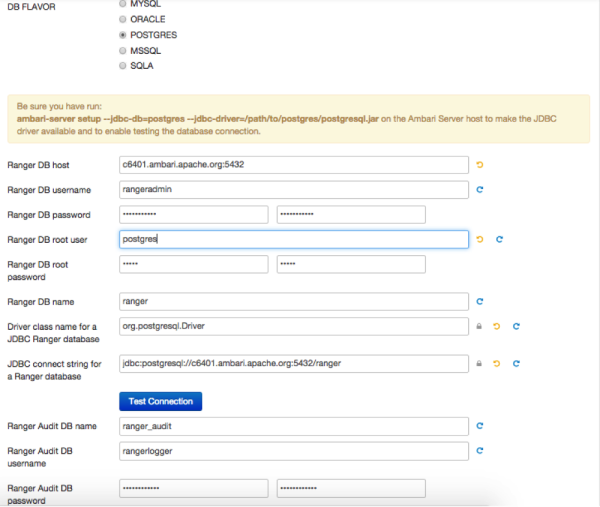Click the Ranger DB password confirmation field
This screenshot has height=507, width=600.
[351, 215]
